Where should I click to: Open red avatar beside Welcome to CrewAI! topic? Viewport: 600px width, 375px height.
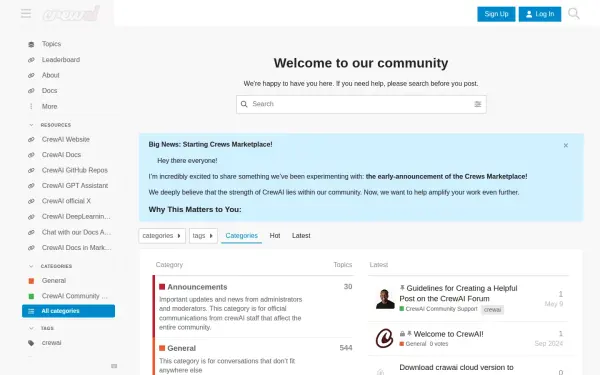point(385,338)
